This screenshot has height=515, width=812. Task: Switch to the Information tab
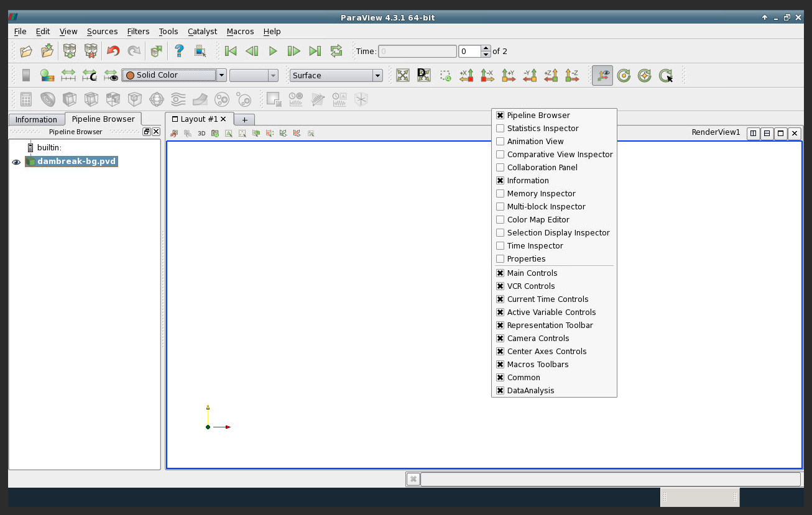click(36, 119)
